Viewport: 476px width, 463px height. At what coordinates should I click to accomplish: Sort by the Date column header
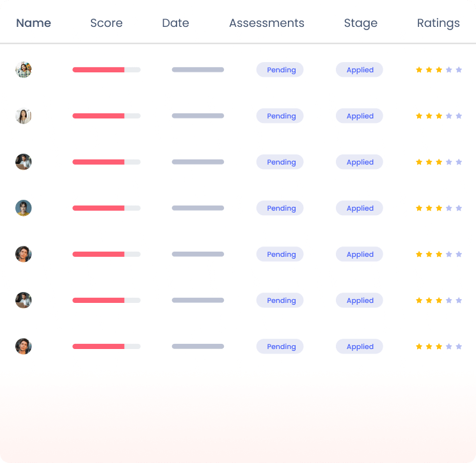click(175, 23)
